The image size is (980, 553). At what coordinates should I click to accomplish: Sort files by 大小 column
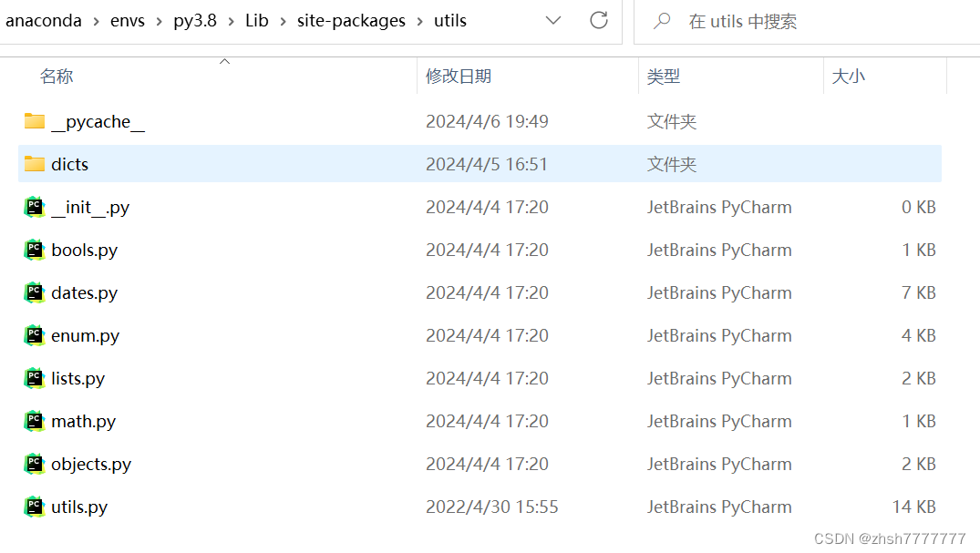849,76
